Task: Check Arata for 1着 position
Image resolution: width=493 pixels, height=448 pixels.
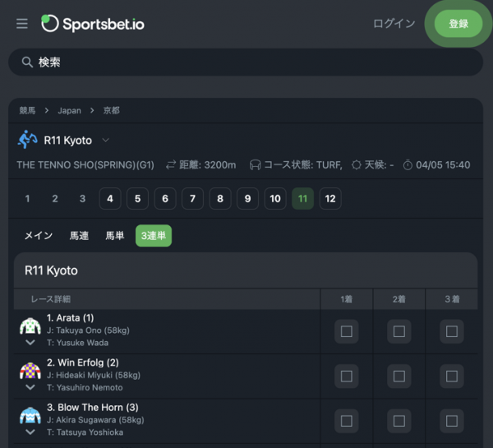Action: 347,331
